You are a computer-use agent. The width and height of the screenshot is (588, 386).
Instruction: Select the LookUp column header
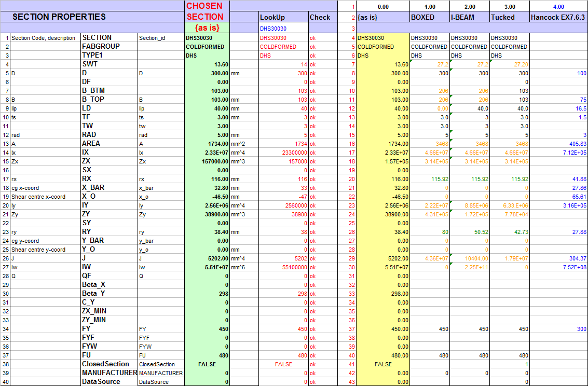coord(283,17)
